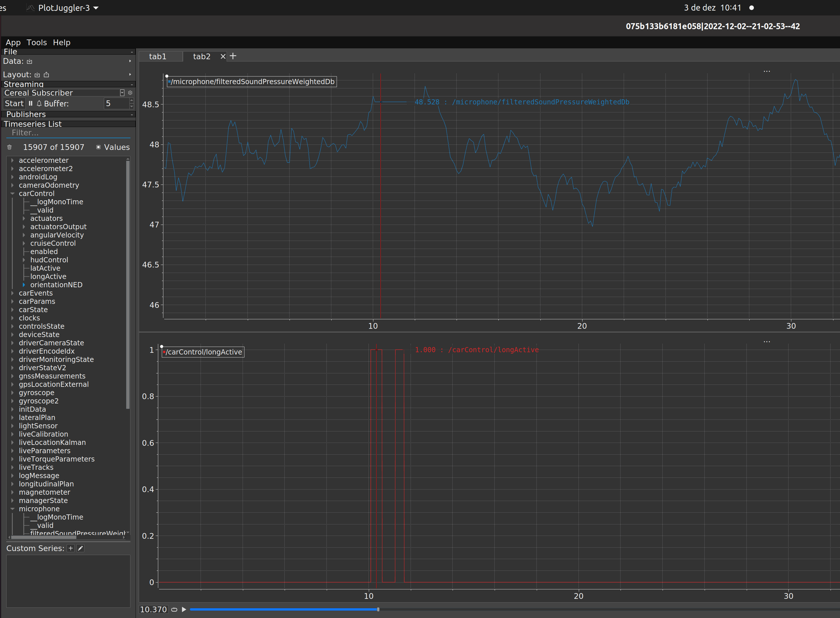Open the Tools menu
This screenshot has width=840, height=618.
(x=37, y=43)
